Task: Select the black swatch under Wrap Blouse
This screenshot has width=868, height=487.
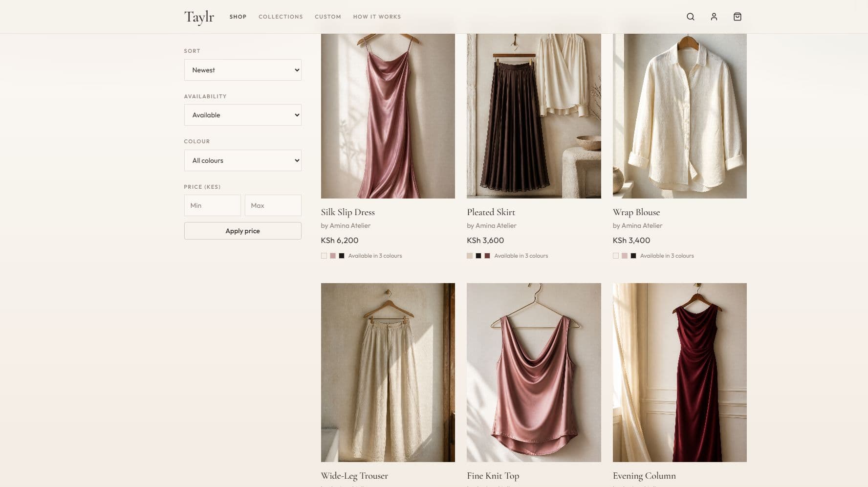Action: [x=633, y=256]
